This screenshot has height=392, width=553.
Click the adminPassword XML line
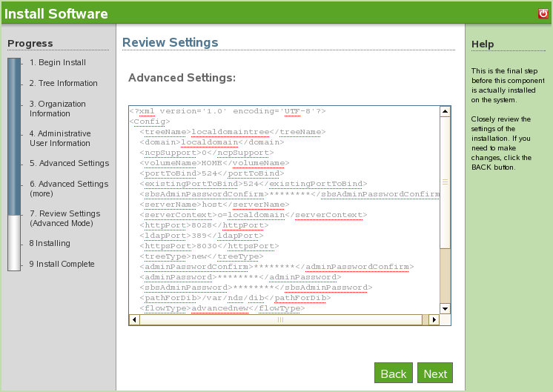coord(240,277)
